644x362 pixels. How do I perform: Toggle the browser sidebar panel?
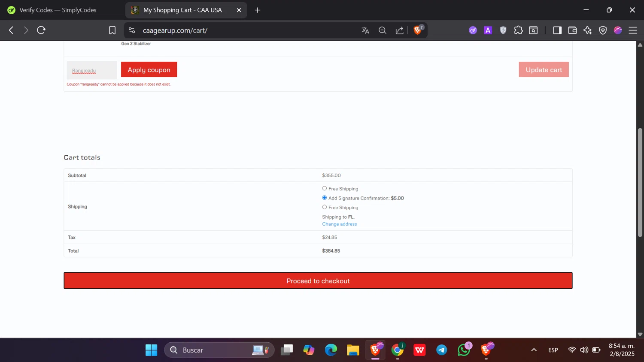557,30
